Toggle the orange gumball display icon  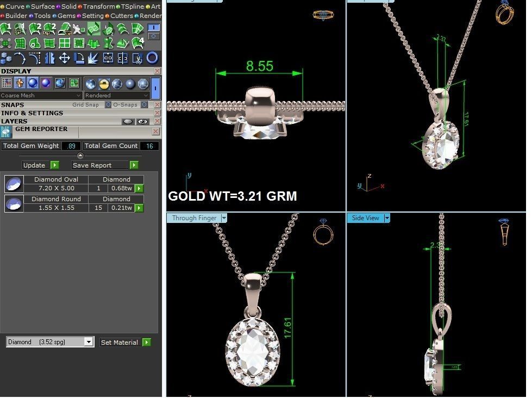(x=20, y=83)
